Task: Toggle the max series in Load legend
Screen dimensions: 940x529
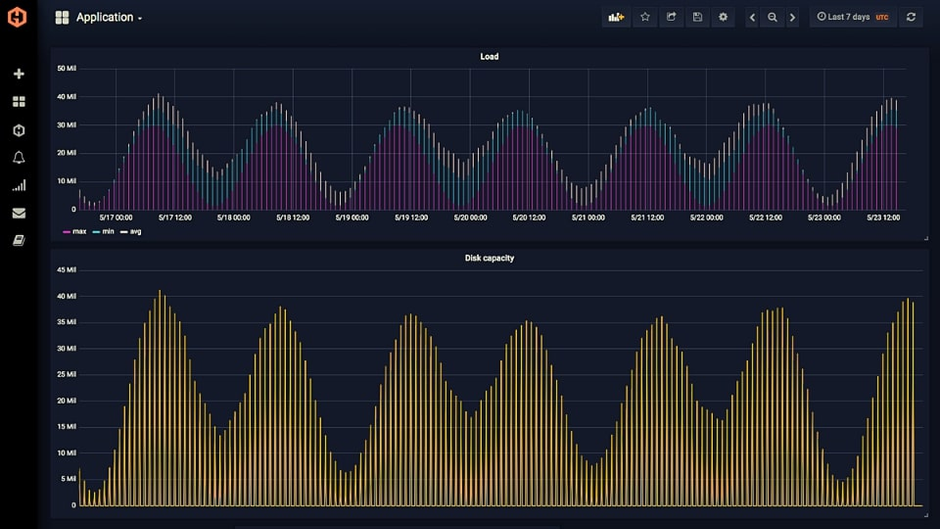Action: [x=74, y=231]
